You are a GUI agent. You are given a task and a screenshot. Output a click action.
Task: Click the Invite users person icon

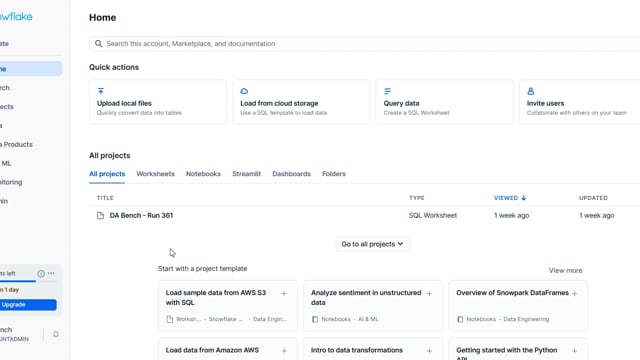point(531,91)
